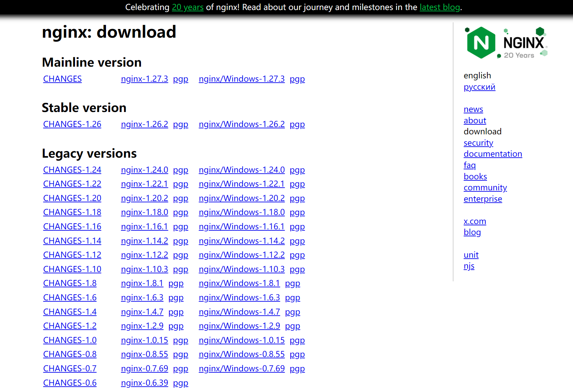Download legacy nginx-1.24.0 source
Image resolution: width=573 pixels, height=392 pixels.
click(x=144, y=170)
